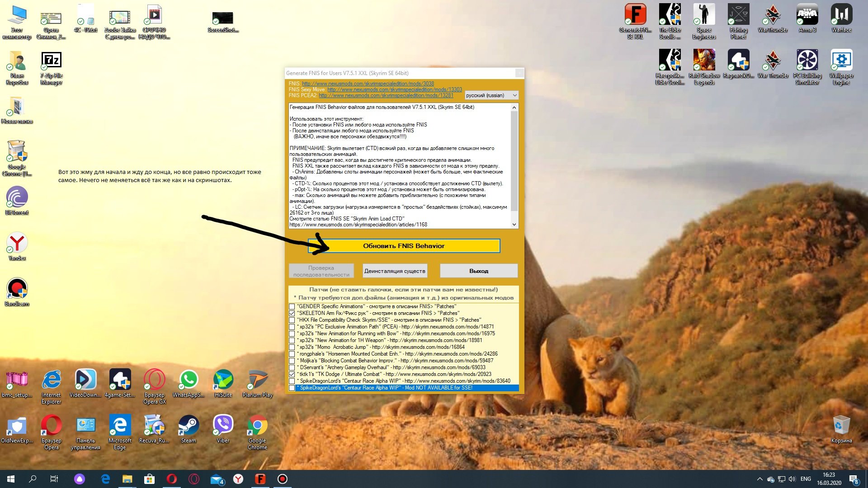The width and height of the screenshot is (868, 488).
Task: Click the Выход button
Action: point(478,271)
